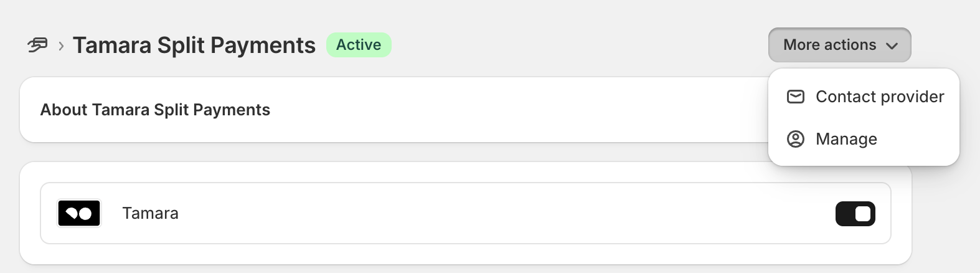Click the About Tamara Split Payments heading text
Screen dimensions: 980x273
[x=155, y=110]
